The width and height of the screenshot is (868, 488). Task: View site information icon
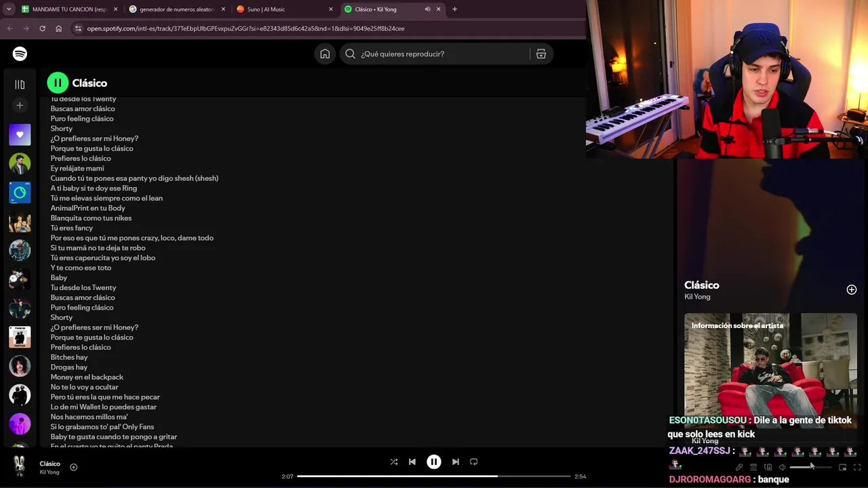[x=78, y=28]
